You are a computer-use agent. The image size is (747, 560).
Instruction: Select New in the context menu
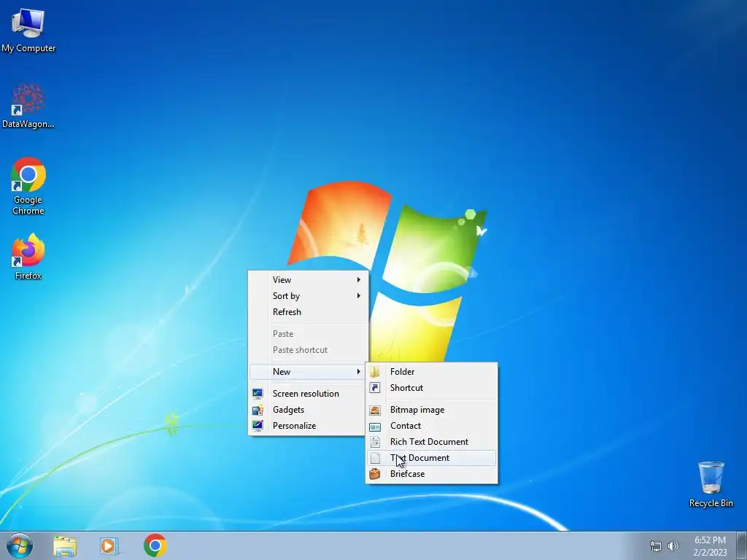pyautogui.click(x=309, y=371)
